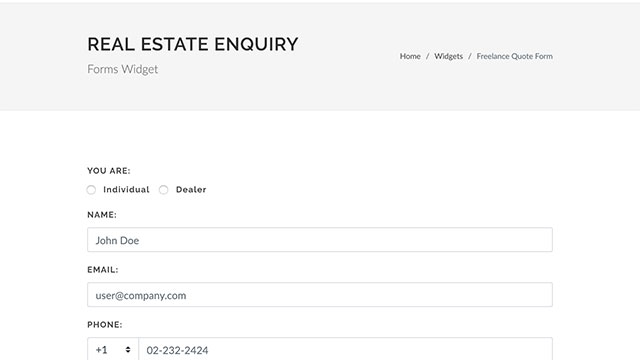
Task: Select the Dealer radio button
Action: (x=164, y=190)
